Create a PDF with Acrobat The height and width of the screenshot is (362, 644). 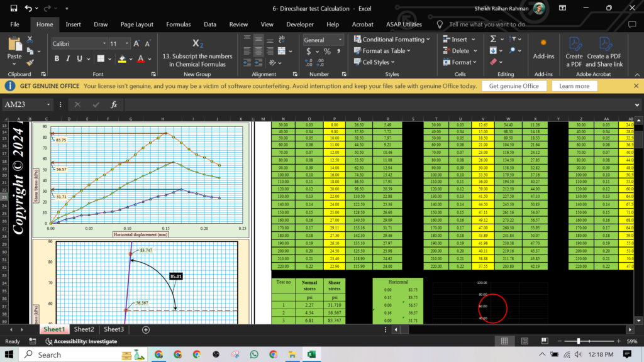[x=574, y=52]
